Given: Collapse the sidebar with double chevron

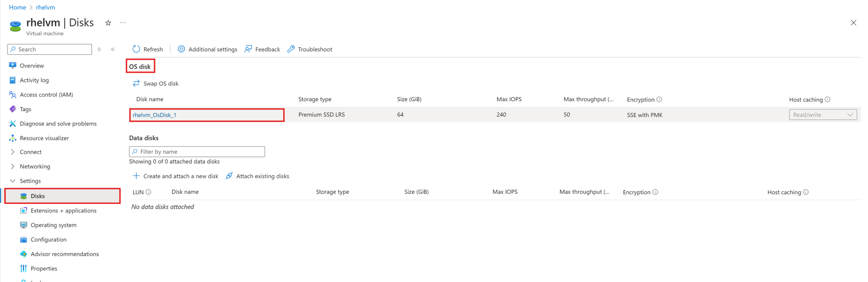Looking at the screenshot, I should [x=113, y=49].
